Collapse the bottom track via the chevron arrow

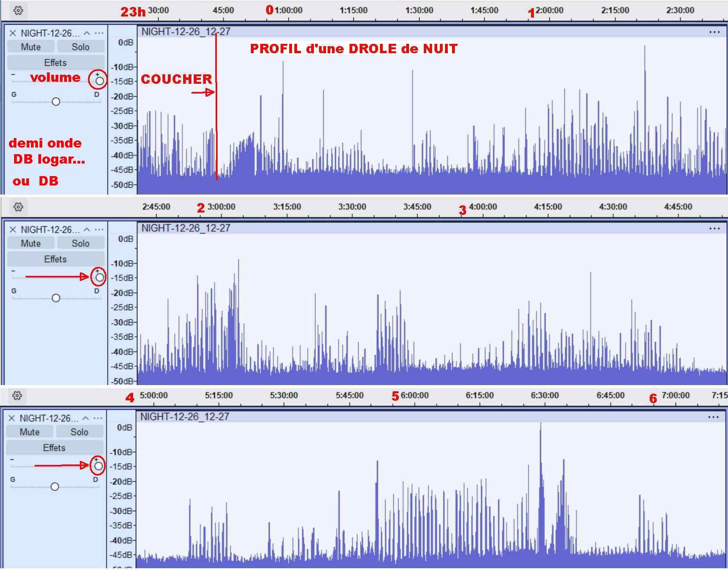click(x=86, y=418)
